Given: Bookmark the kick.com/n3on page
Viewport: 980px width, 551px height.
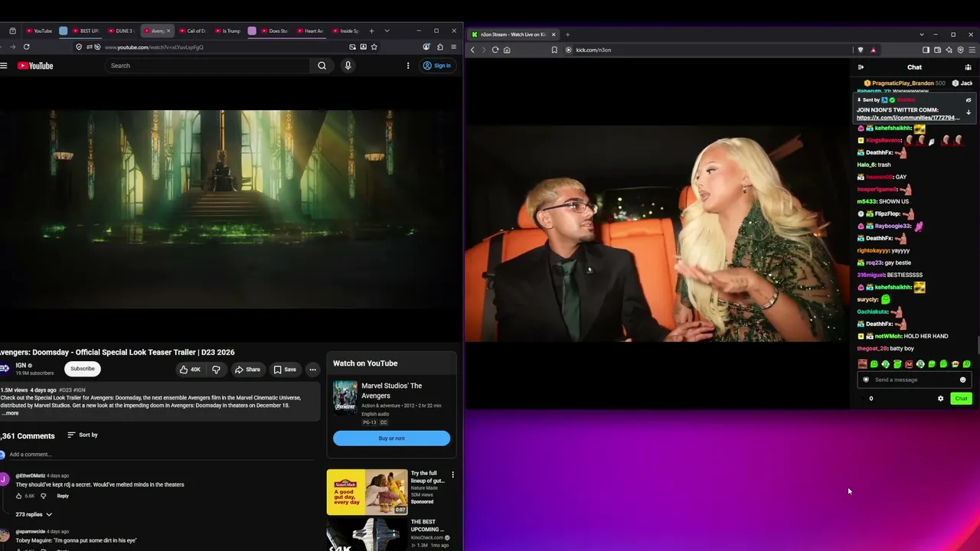Looking at the screenshot, I should coord(554,50).
